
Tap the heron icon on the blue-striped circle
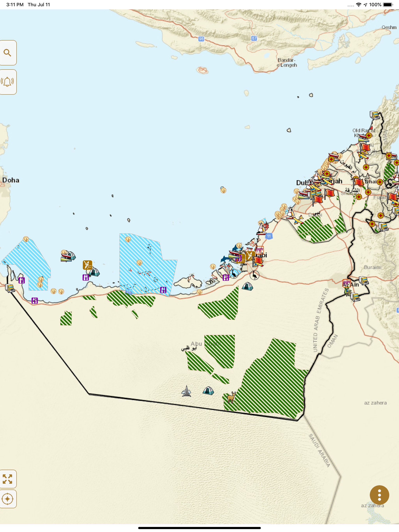coord(234,274)
